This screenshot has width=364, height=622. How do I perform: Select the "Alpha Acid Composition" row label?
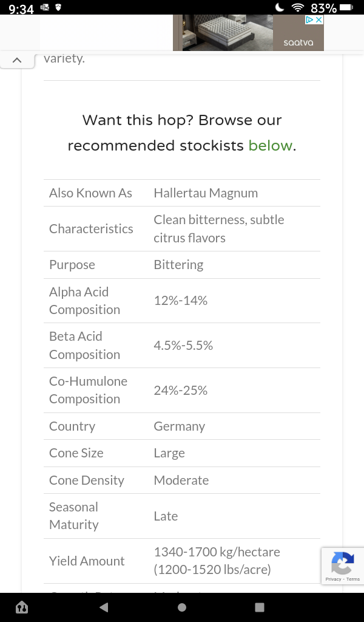[85, 301]
